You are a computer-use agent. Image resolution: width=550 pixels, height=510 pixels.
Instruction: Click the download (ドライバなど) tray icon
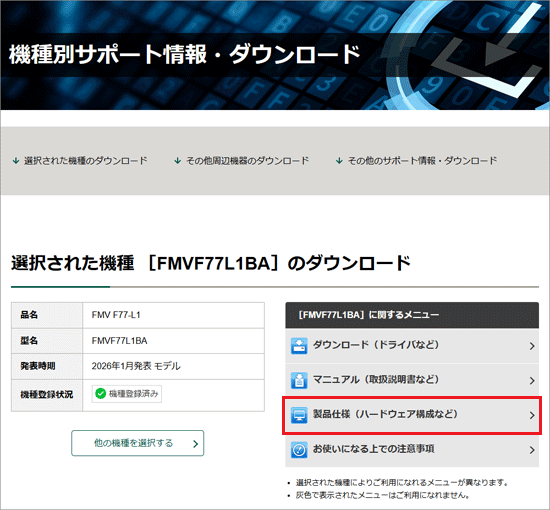click(299, 345)
